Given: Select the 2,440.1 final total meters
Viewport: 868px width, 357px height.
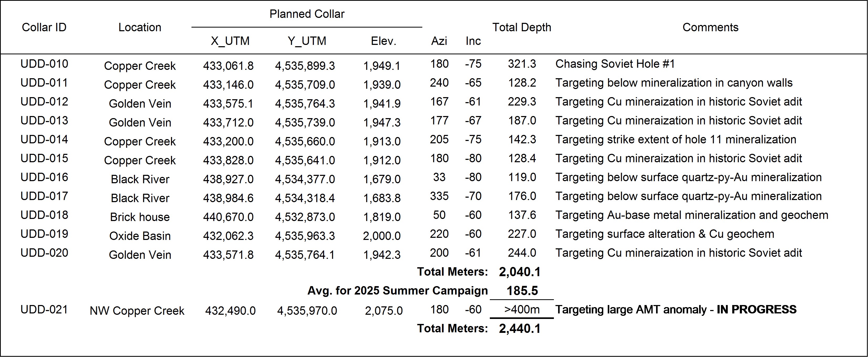Looking at the screenshot, I should (519, 329).
